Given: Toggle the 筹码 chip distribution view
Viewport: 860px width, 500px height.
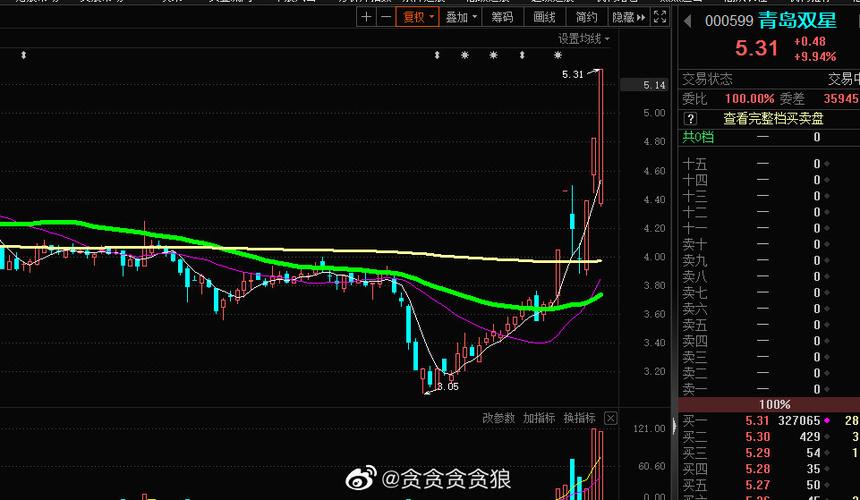Looking at the screenshot, I should pos(502,17).
